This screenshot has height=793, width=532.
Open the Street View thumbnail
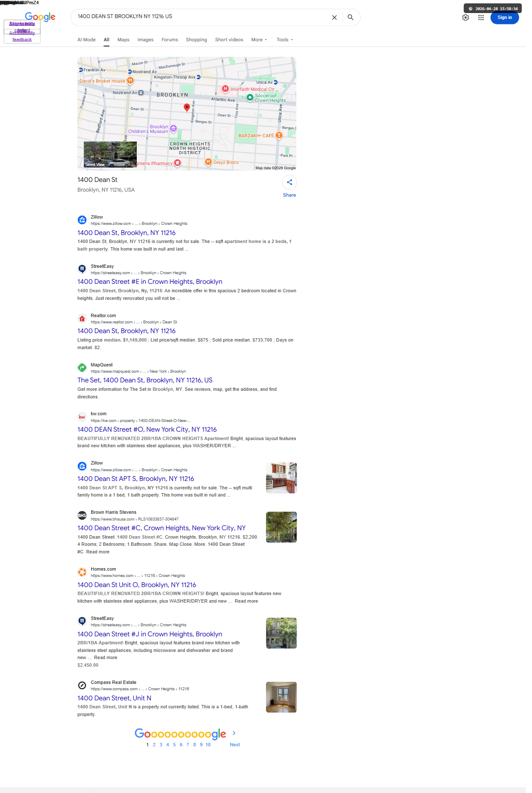[110, 155]
